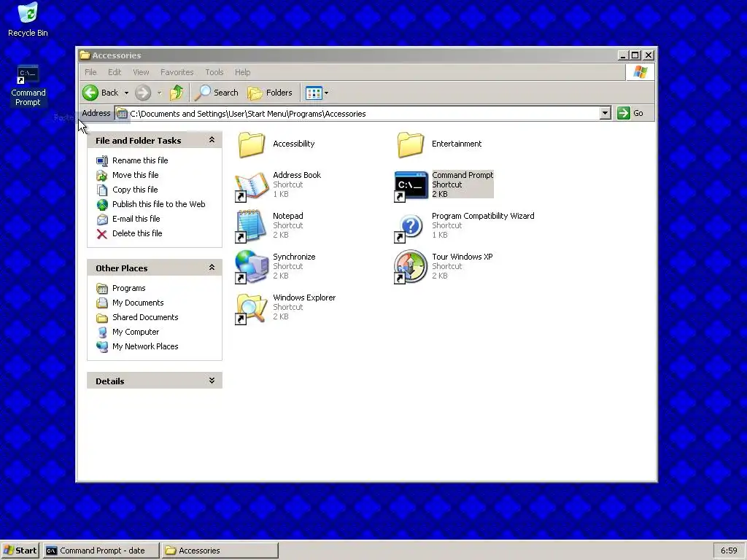The height and width of the screenshot is (560, 747).
Task: Toggle the Folders pane button
Action: pyautogui.click(x=270, y=93)
